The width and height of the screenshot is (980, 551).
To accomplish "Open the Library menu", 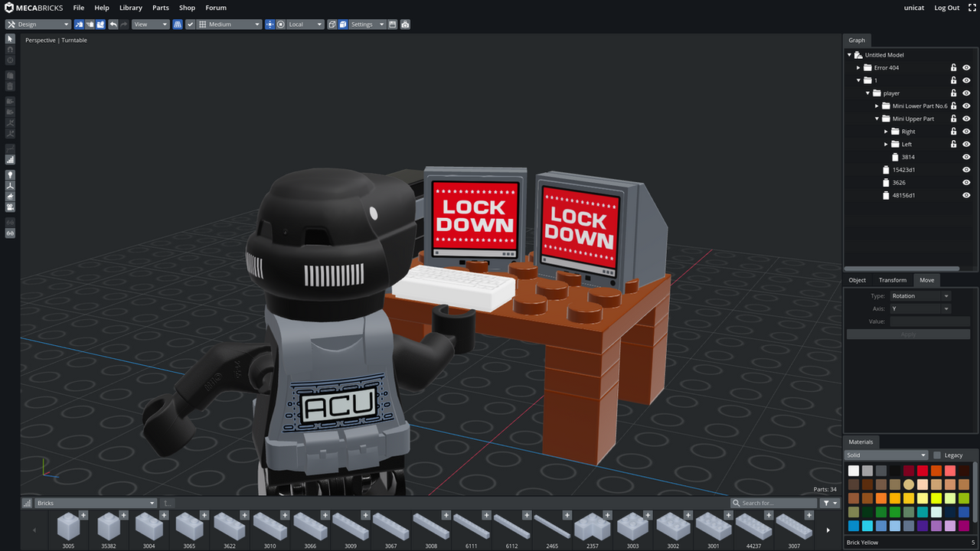I will (x=131, y=8).
